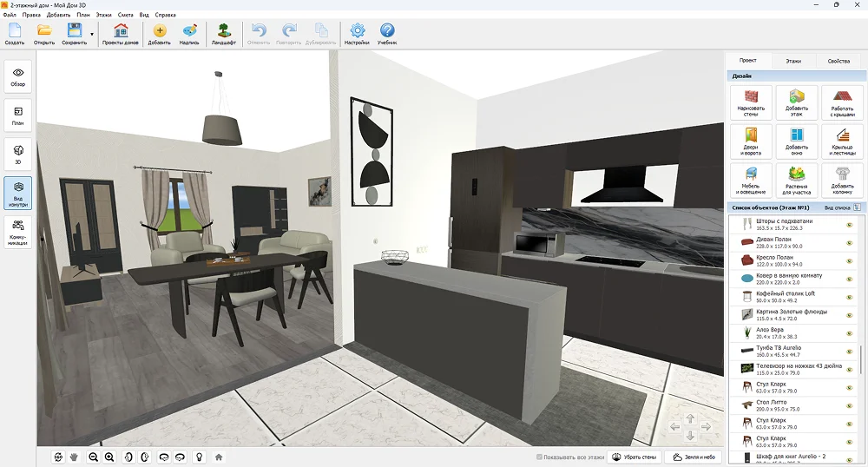Select 'Двери и ворота' doors icon
868x467 pixels.
coord(751,141)
